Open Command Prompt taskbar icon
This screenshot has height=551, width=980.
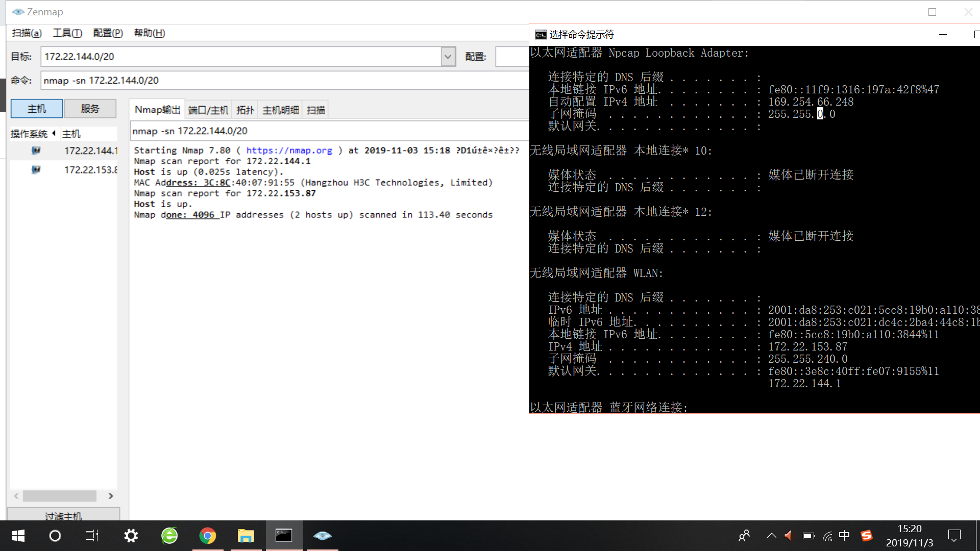pyautogui.click(x=284, y=536)
